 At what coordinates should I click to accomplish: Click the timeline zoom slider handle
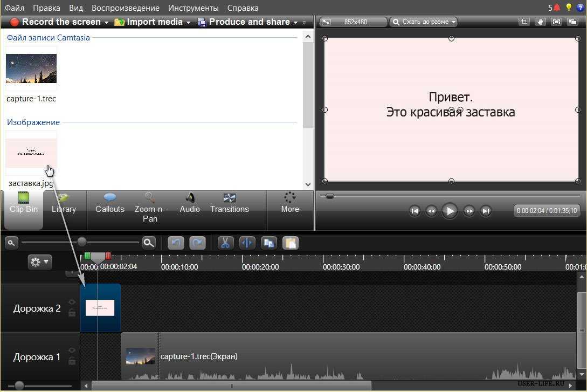(82, 242)
